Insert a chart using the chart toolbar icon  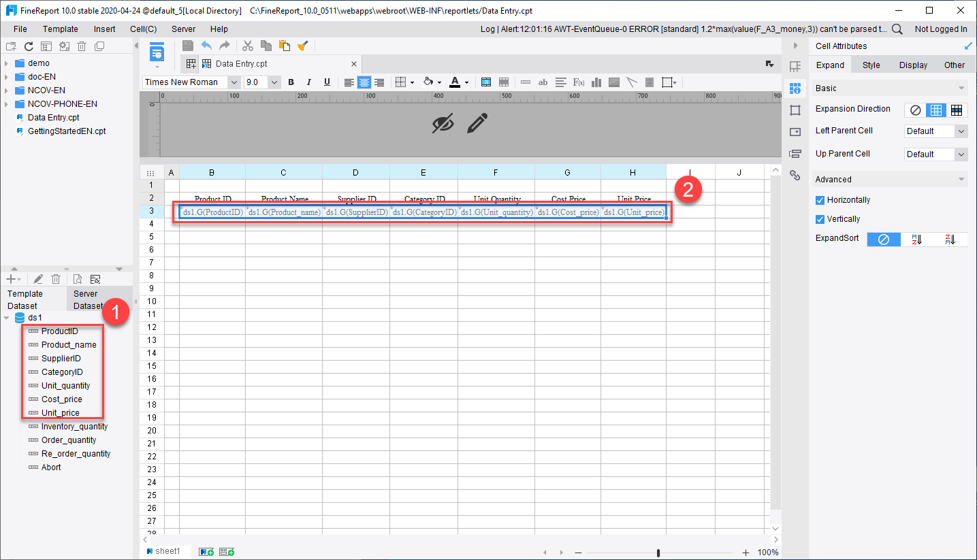click(596, 82)
